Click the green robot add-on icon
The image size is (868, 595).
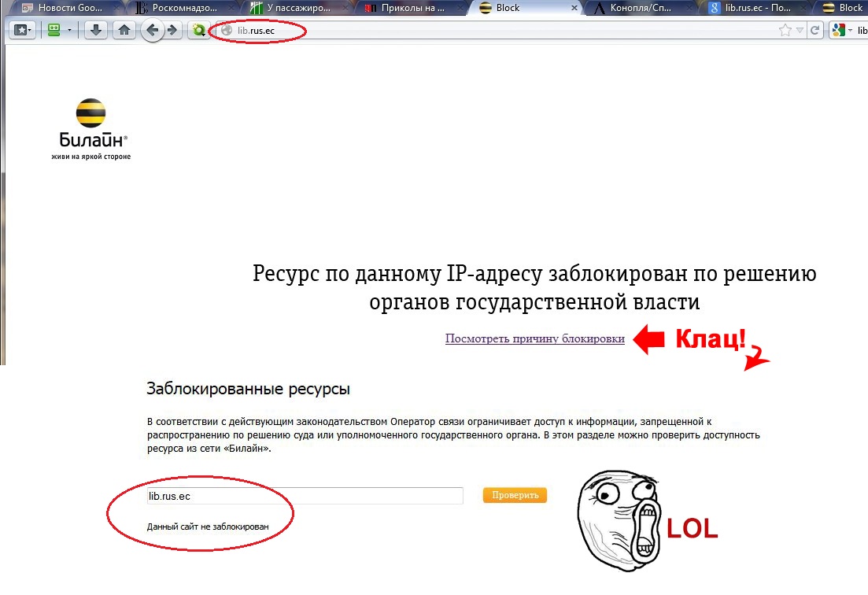pyautogui.click(x=54, y=30)
